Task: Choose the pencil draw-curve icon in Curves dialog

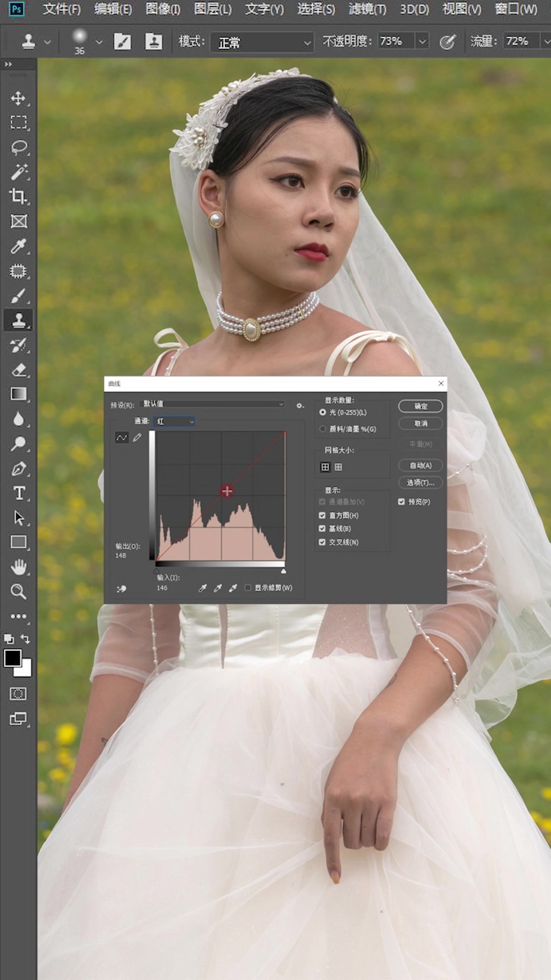Action: (x=137, y=437)
